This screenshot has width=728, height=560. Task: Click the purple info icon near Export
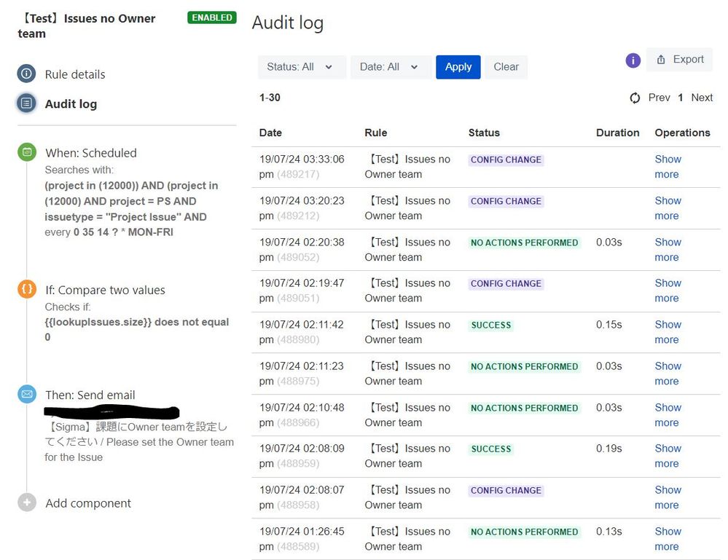[633, 60]
